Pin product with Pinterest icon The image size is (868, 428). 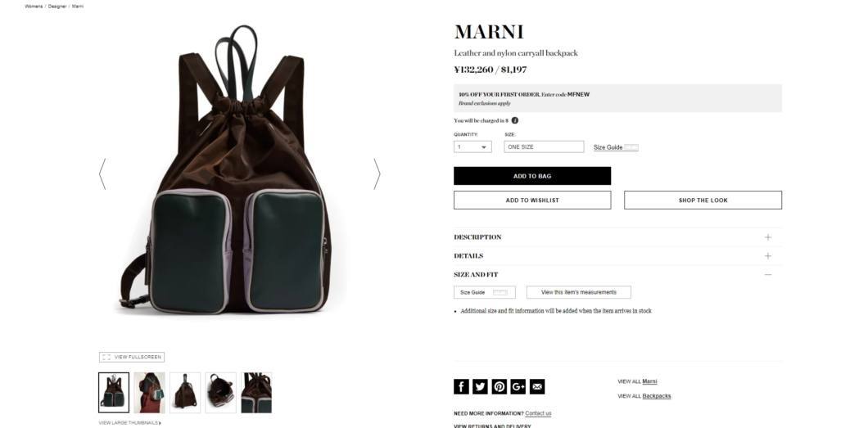click(499, 386)
